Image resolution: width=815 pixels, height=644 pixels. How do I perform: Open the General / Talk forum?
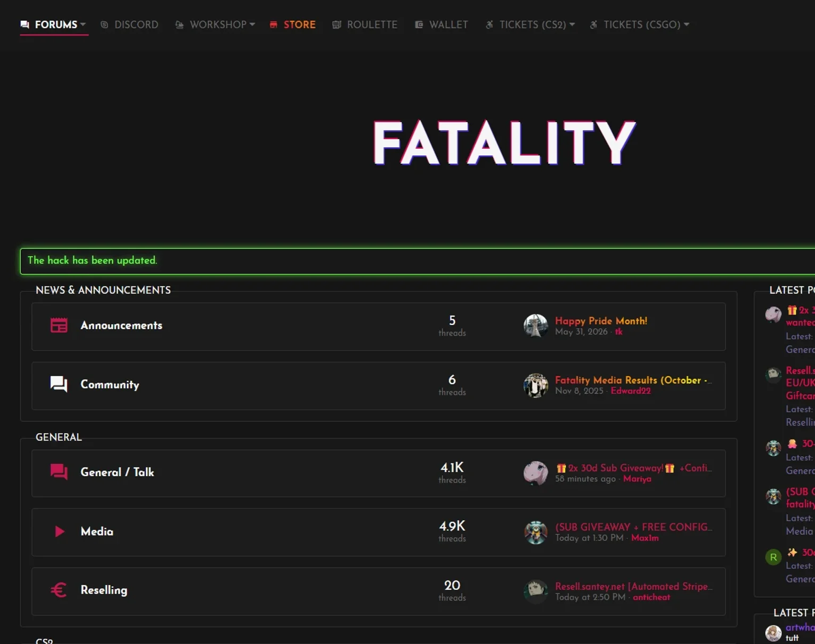point(117,472)
